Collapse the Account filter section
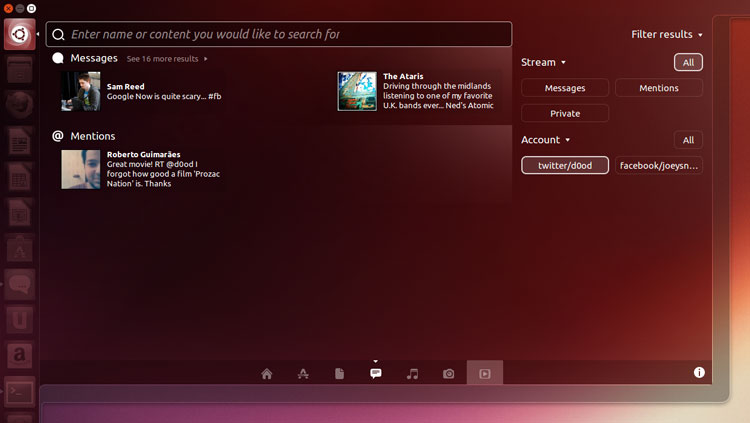750x423 pixels. pyautogui.click(x=546, y=140)
